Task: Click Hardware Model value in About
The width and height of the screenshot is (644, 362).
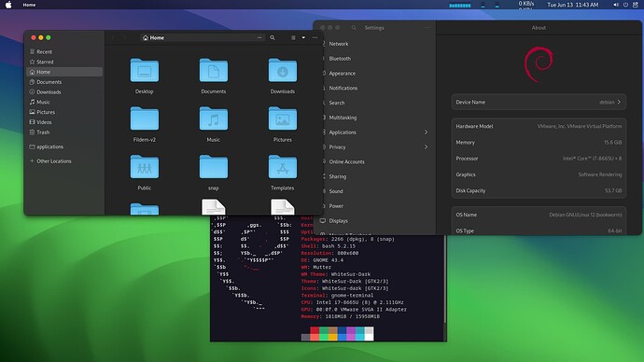Action: [x=579, y=126]
